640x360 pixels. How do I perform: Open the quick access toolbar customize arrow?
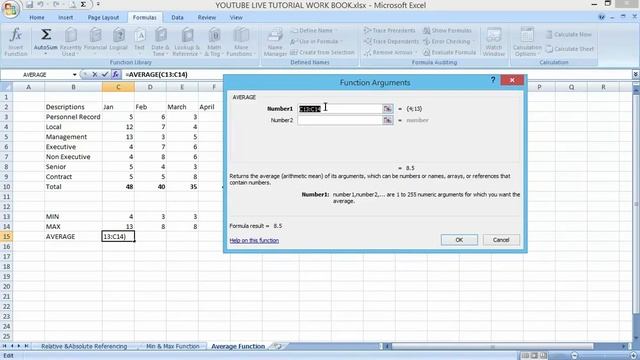tap(98, 4)
